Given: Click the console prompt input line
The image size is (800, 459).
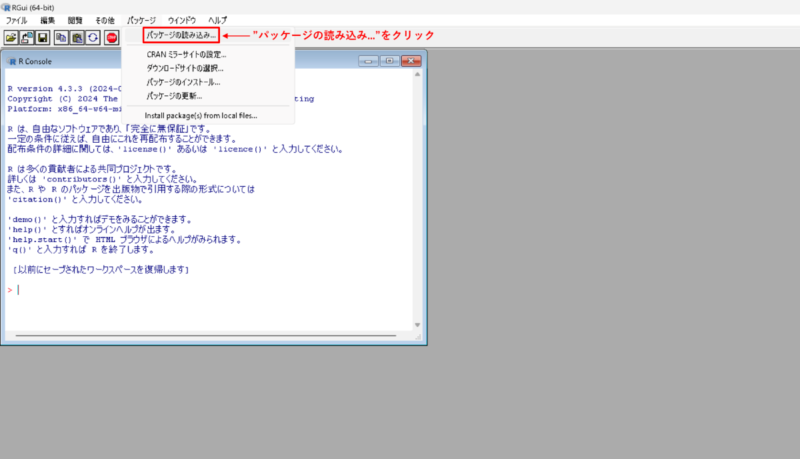Looking at the screenshot, I should [209, 290].
